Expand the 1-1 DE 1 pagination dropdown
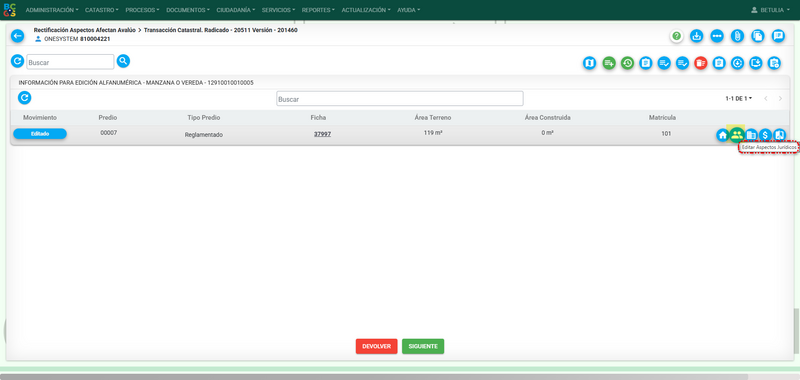Screen dimensions: 800x380 click(739, 98)
